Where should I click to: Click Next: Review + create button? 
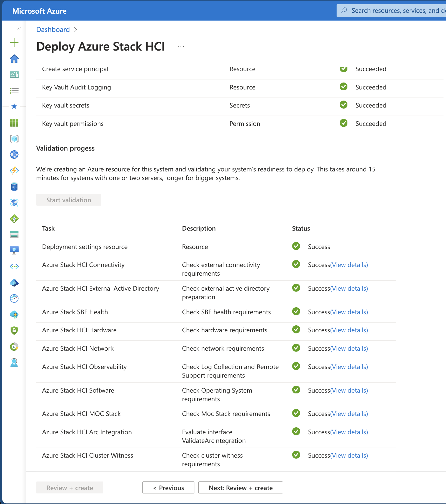click(240, 488)
